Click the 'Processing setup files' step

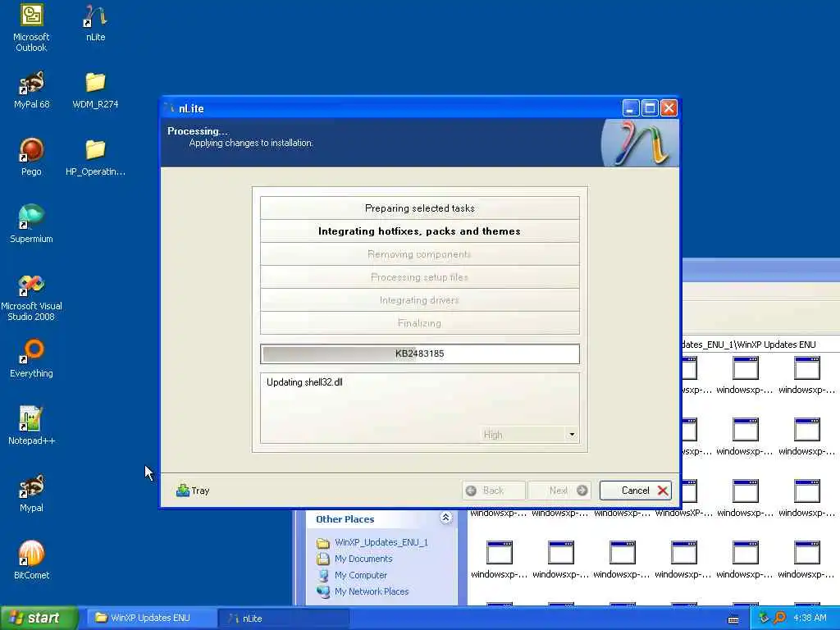[420, 277]
